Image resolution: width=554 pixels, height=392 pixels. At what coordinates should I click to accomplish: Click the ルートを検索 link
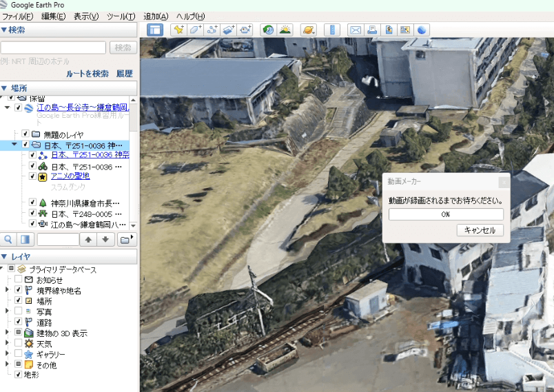[88, 74]
